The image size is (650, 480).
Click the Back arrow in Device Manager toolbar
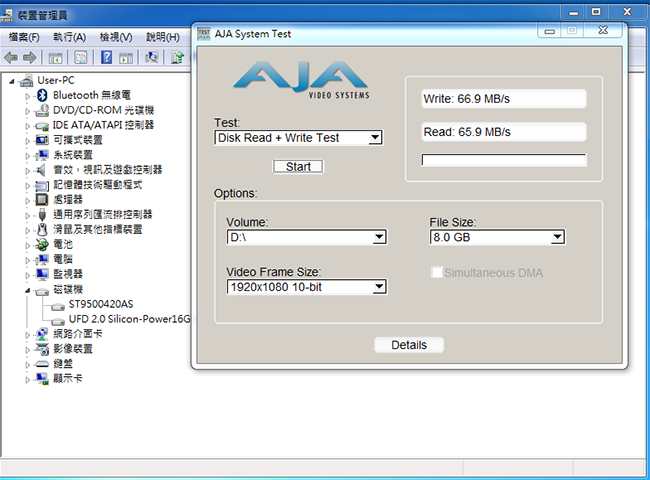tap(11, 57)
